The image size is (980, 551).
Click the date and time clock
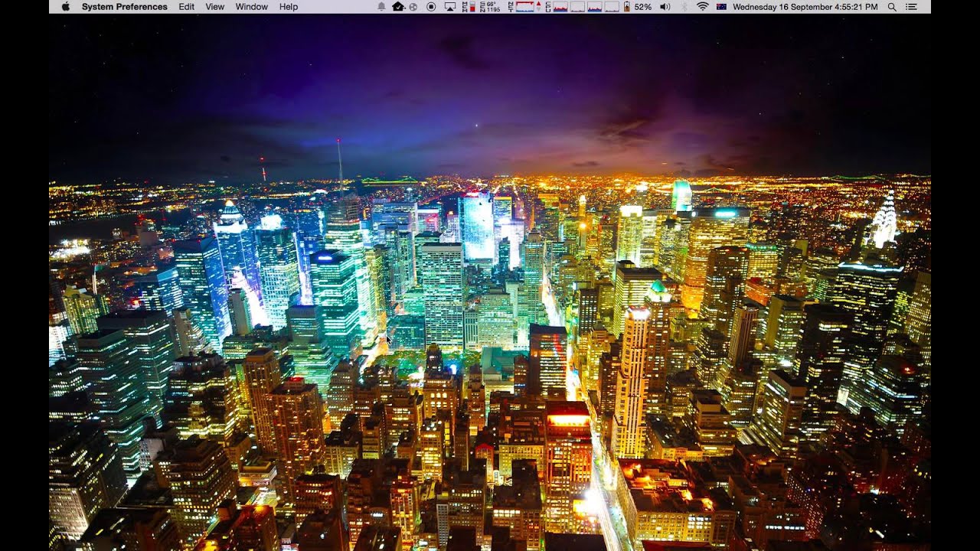805,7
